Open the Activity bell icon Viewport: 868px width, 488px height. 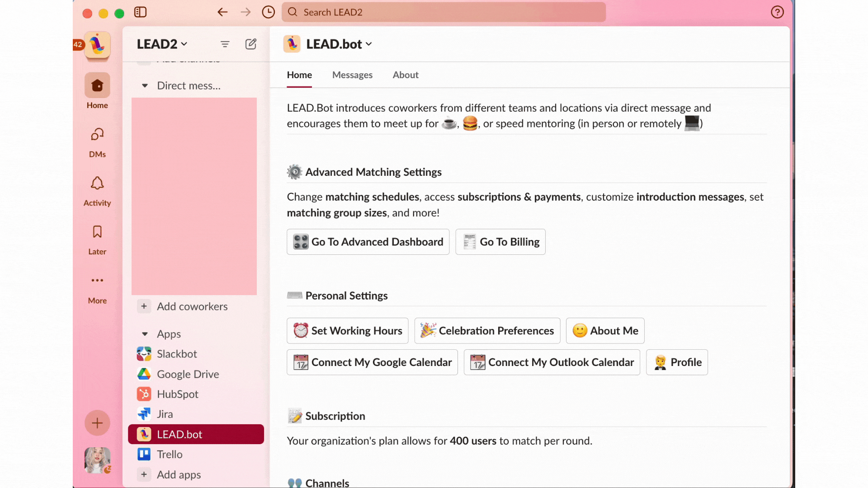point(97,184)
